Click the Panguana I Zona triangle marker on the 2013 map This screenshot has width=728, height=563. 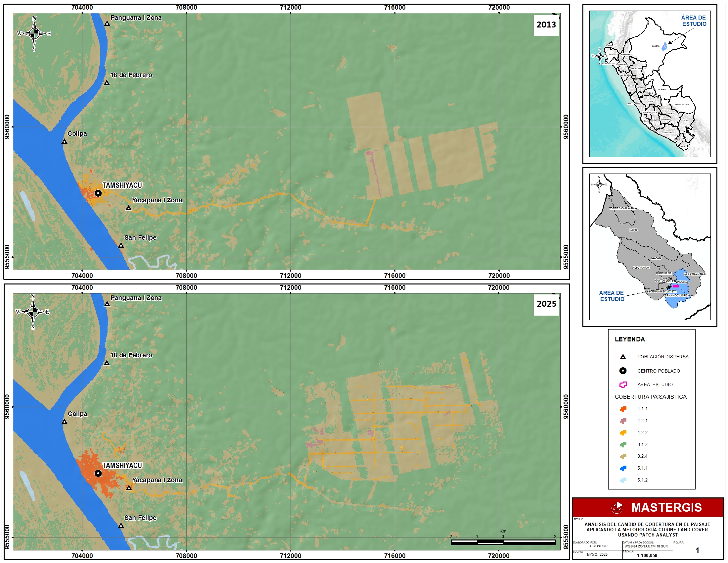pyautogui.click(x=107, y=24)
